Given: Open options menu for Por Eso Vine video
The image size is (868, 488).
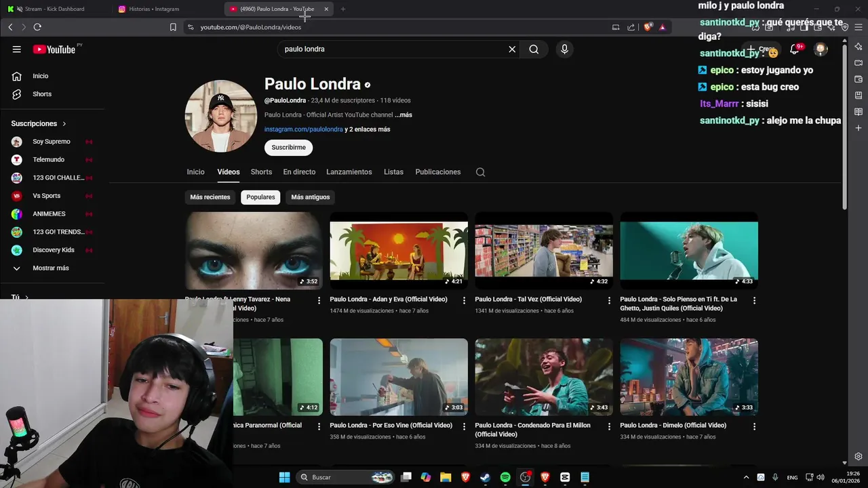Looking at the screenshot, I should 465,426.
